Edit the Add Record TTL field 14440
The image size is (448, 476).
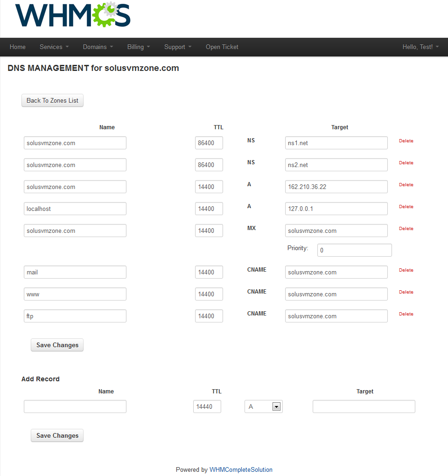pos(207,406)
